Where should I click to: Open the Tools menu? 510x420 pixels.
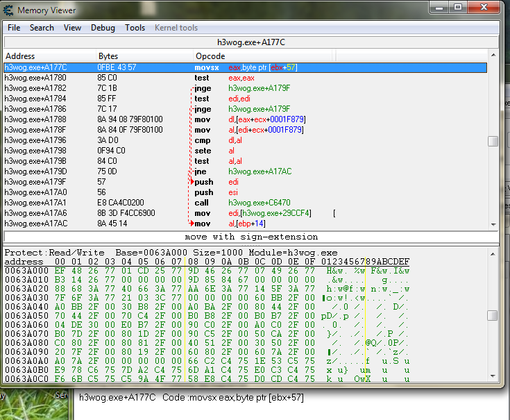[135, 28]
